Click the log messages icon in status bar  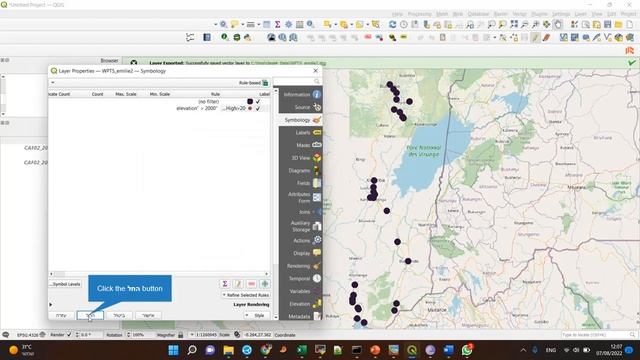[5, 335]
